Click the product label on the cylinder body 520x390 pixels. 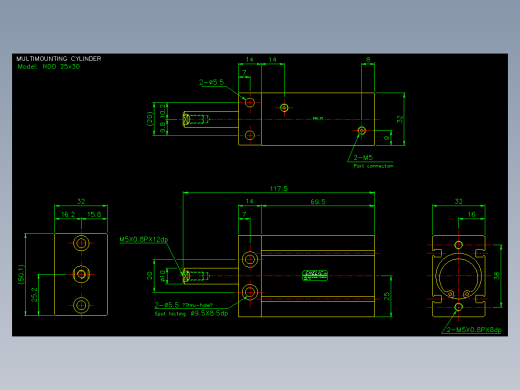pos(315,275)
